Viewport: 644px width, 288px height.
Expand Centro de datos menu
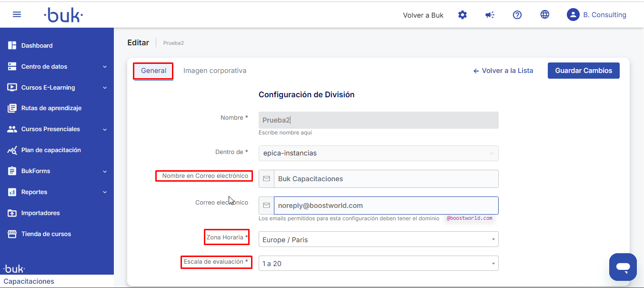pyautogui.click(x=57, y=67)
